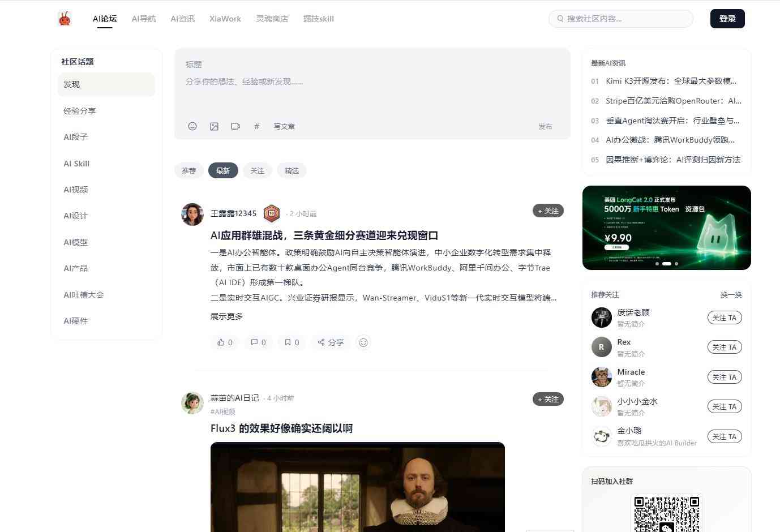Click the 登录 login button
Viewport: 780px width, 532px height.
(727, 19)
